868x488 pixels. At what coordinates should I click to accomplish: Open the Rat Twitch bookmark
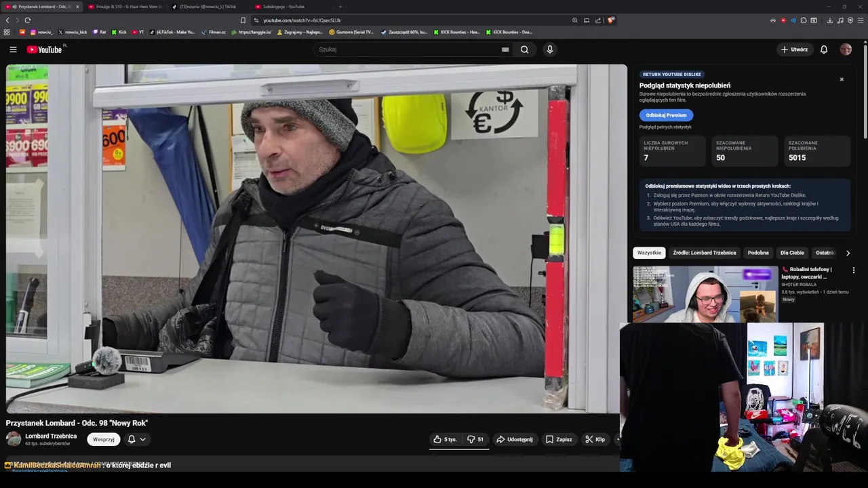coord(100,32)
